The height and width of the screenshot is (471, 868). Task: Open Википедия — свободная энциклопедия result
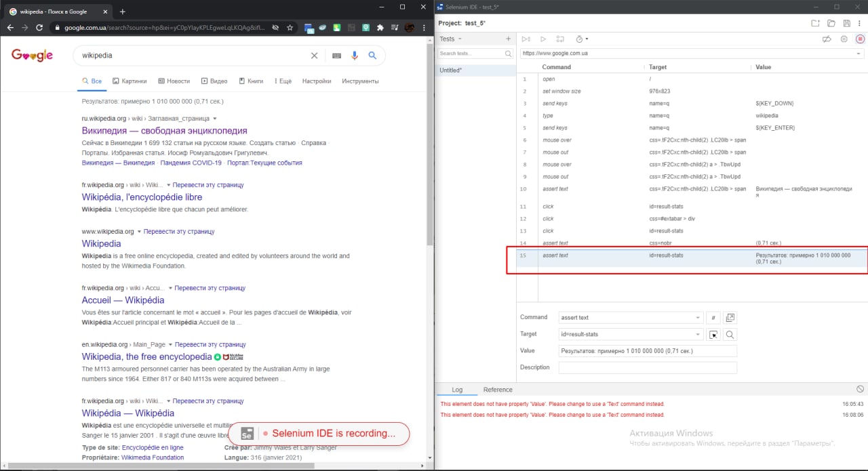pyautogui.click(x=165, y=130)
